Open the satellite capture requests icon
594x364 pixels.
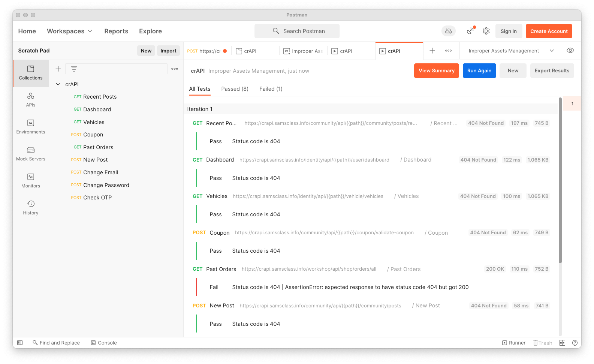pyautogui.click(x=471, y=31)
